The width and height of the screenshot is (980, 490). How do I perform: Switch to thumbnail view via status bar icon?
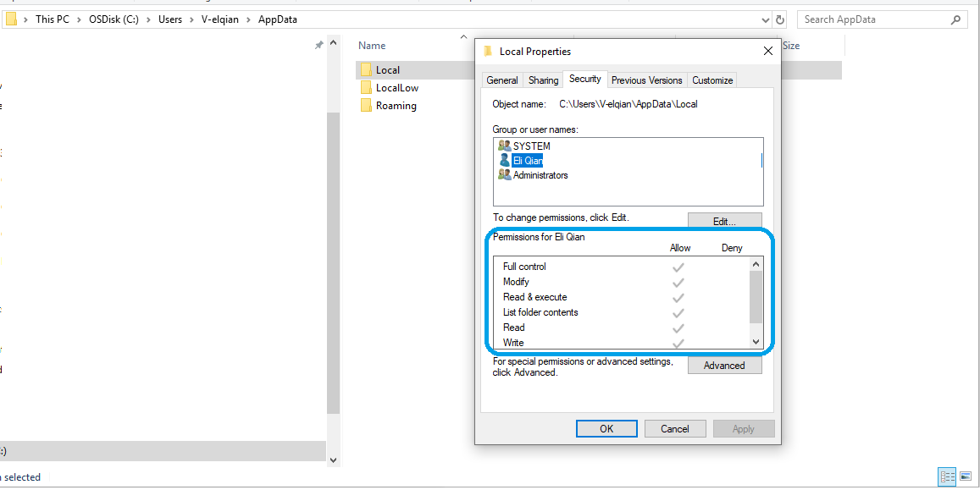tap(965, 476)
